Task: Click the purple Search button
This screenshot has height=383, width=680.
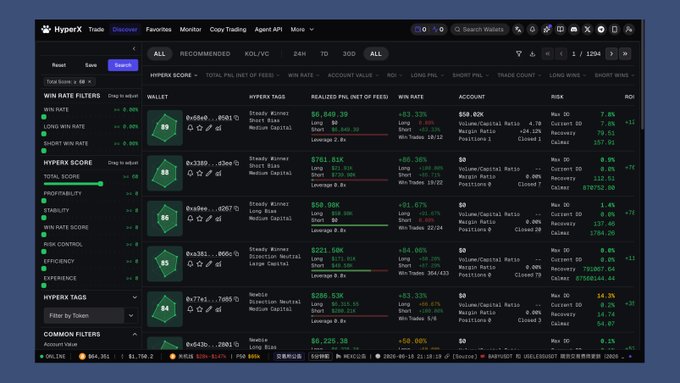Action: [x=123, y=65]
